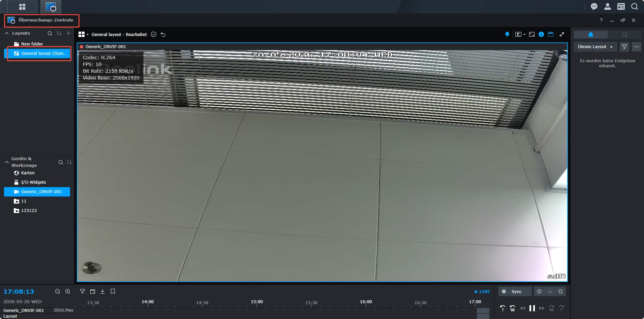Toggle the pin toolbar icon
This screenshot has height=319, width=644.
(507, 34)
